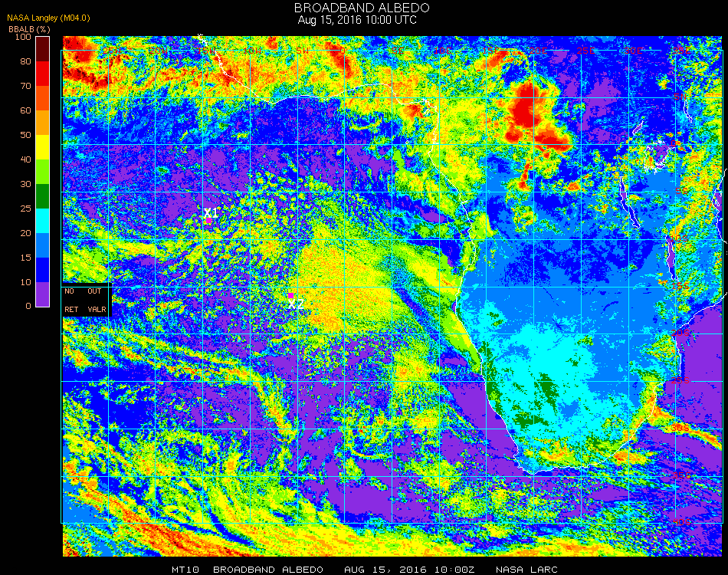Click 'MT10' in the bottom caption
The image size is (728, 575).
pyautogui.click(x=185, y=570)
